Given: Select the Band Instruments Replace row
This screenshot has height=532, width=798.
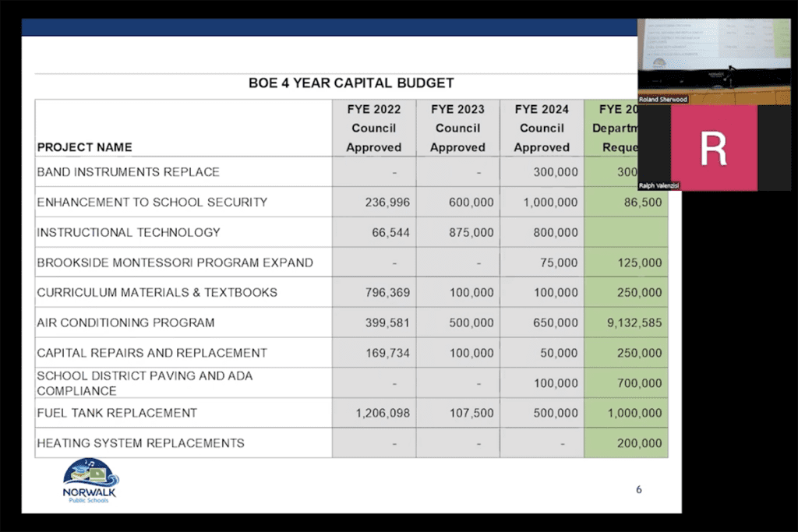Looking at the screenshot, I should coord(351,172).
